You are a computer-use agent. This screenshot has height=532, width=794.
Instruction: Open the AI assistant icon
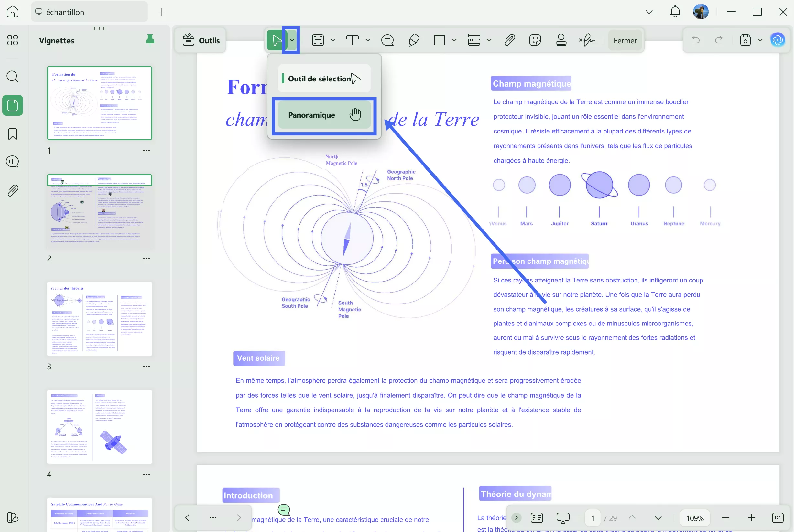coord(778,40)
